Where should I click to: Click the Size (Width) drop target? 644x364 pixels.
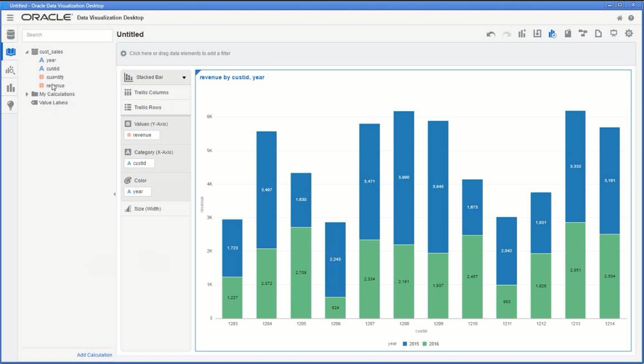156,209
